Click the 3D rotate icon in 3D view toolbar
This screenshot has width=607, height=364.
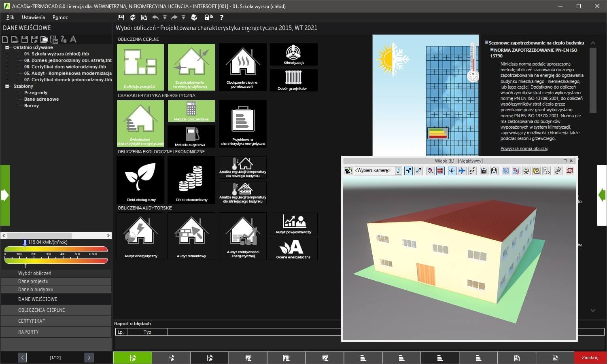coord(558,171)
